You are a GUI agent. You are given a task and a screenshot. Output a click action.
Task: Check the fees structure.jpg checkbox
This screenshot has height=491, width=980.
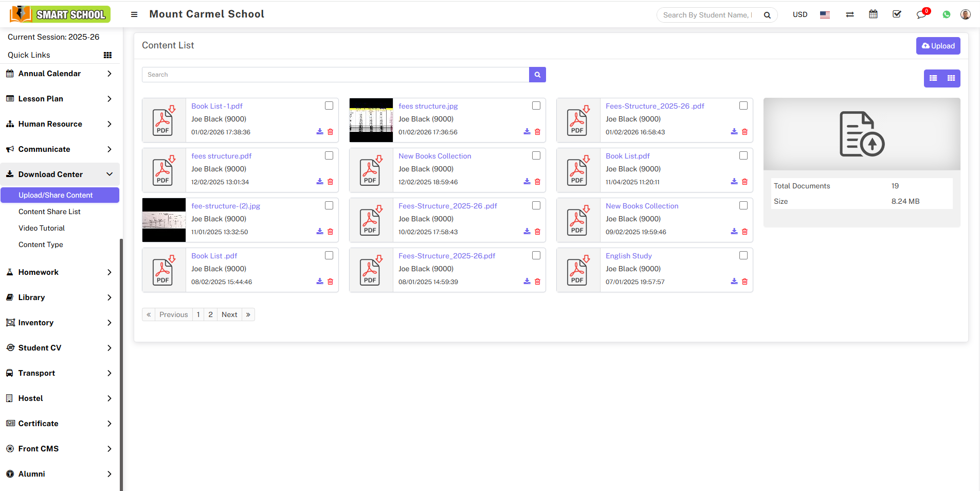coord(536,106)
